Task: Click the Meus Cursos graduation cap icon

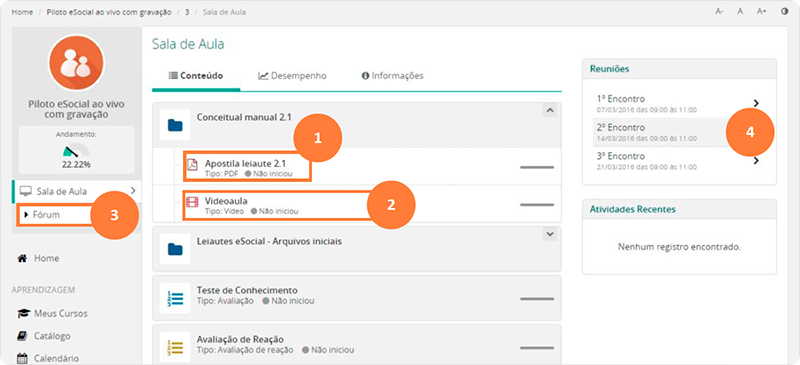Action: [x=23, y=313]
